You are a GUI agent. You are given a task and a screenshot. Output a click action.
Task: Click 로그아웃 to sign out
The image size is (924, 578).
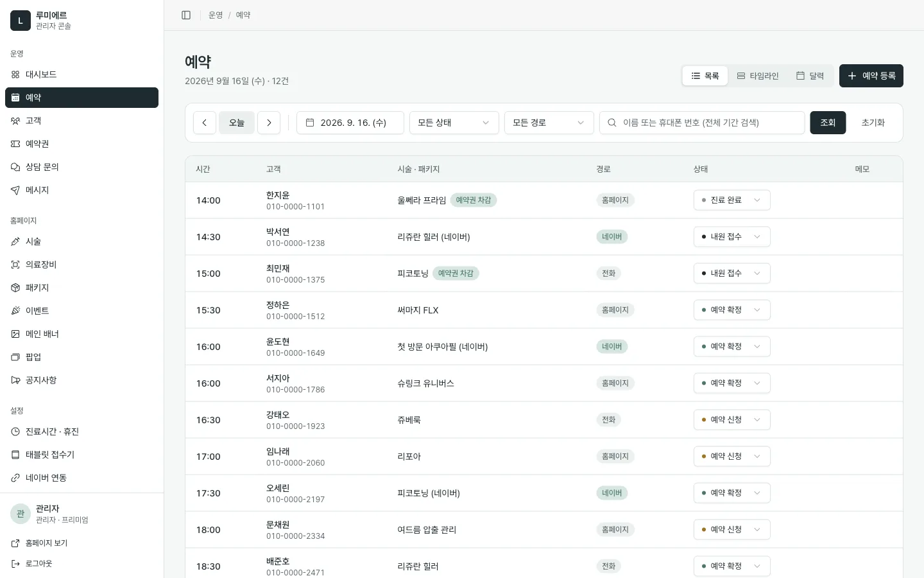[x=81, y=564]
